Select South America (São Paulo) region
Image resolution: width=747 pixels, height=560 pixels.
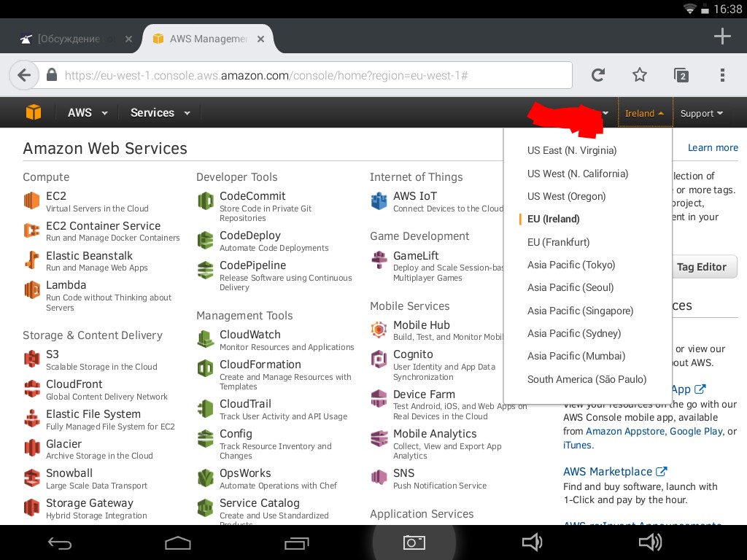pos(587,379)
